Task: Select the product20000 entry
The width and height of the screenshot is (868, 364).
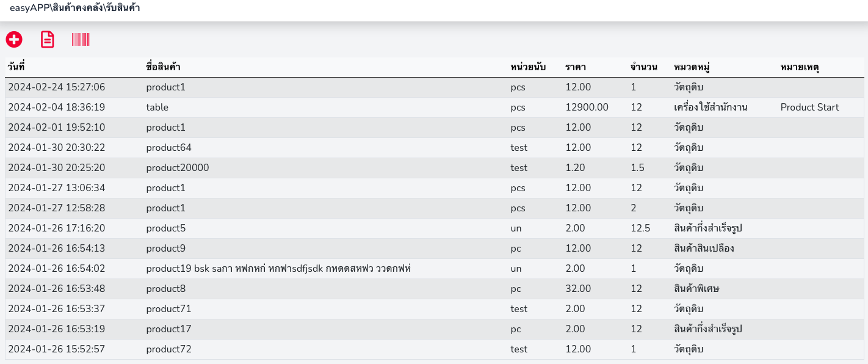Action: [178, 168]
